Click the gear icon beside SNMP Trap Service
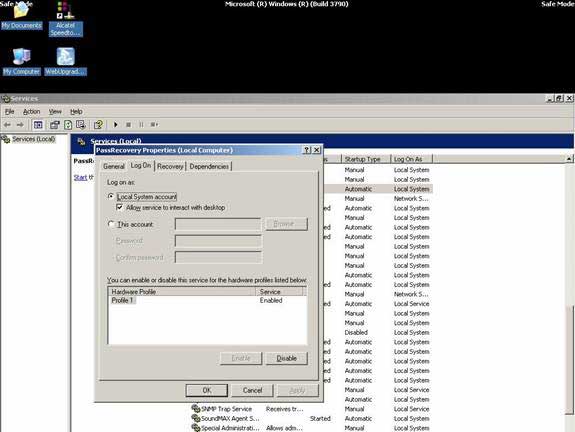 [196, 409]
